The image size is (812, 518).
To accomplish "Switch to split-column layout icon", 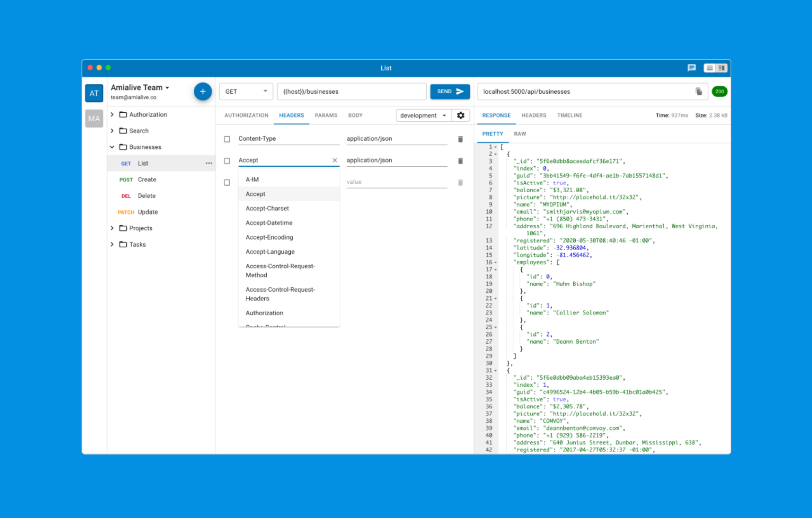I will [x=721, y=68].
